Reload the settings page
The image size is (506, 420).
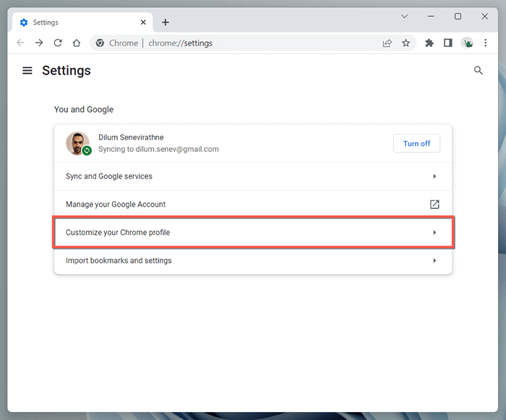(x=58, y=43)
